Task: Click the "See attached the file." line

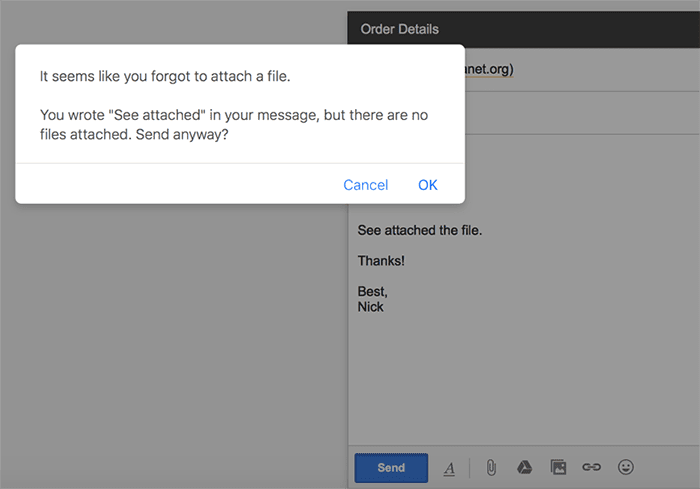Action: pyautogui.click(x=420, y=231)
